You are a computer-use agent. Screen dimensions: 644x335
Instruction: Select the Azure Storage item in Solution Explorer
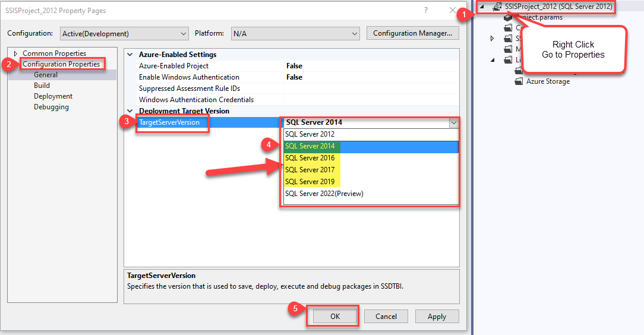[x=548, y=81]
